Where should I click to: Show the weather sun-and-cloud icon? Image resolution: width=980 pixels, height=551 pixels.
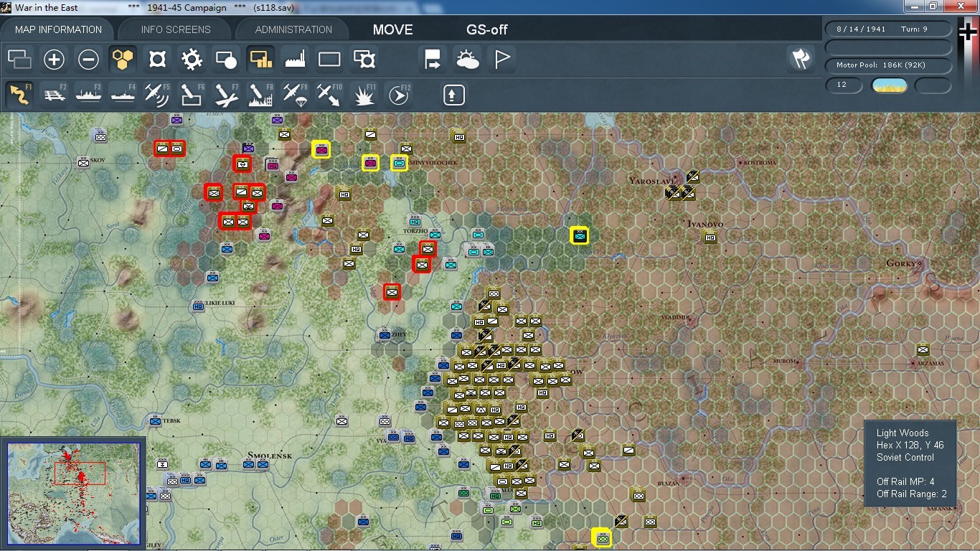467,60
